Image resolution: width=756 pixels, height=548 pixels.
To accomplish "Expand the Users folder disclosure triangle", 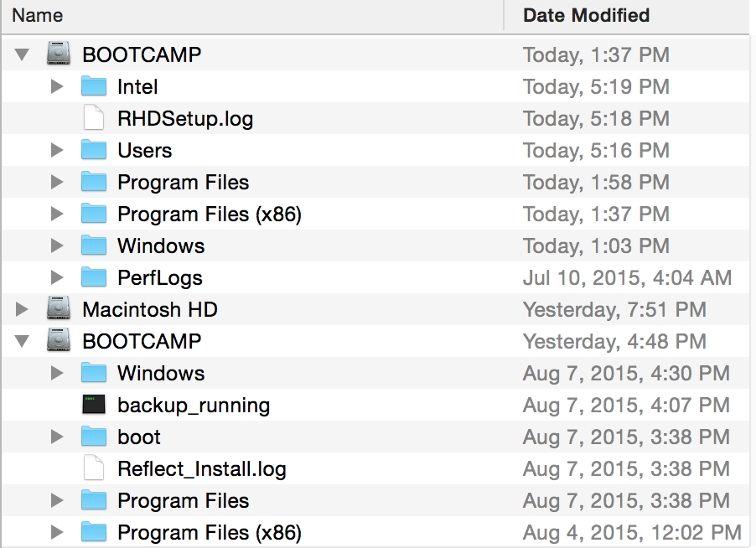I will tap(57, 150).
